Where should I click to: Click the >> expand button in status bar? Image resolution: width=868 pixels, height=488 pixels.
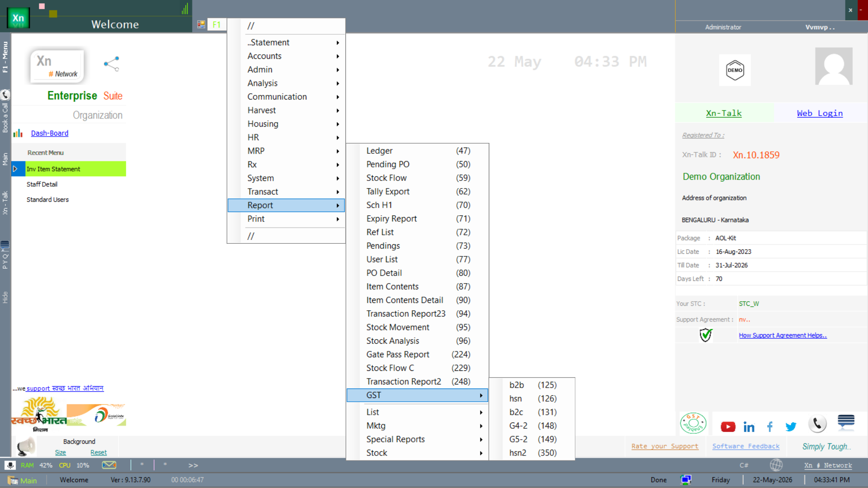point(193,465)
